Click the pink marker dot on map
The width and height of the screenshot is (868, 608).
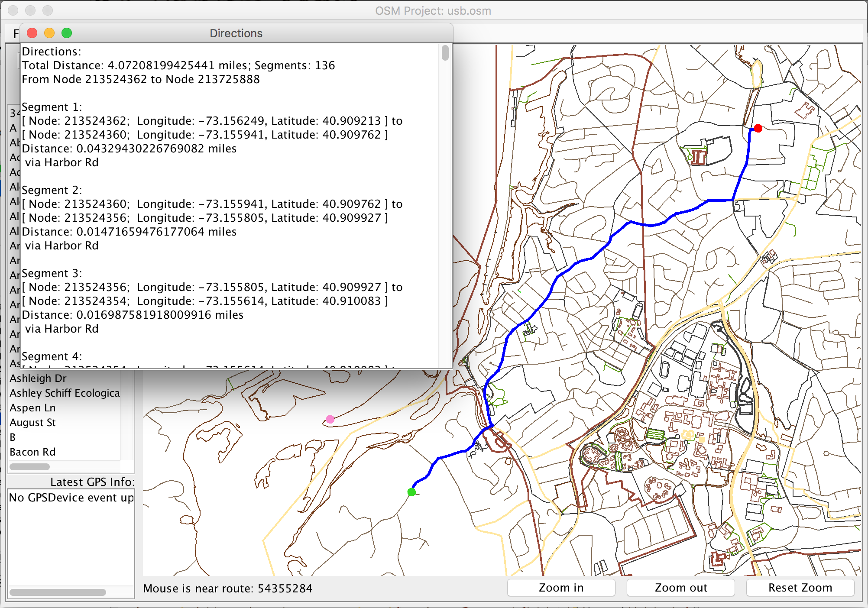point(330,419)
